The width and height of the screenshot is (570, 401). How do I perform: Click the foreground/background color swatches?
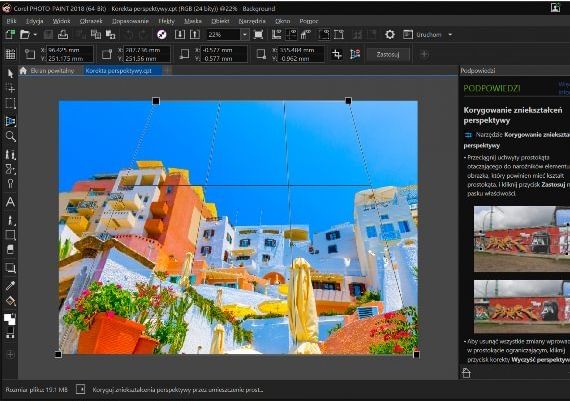[x=10, y=319]
